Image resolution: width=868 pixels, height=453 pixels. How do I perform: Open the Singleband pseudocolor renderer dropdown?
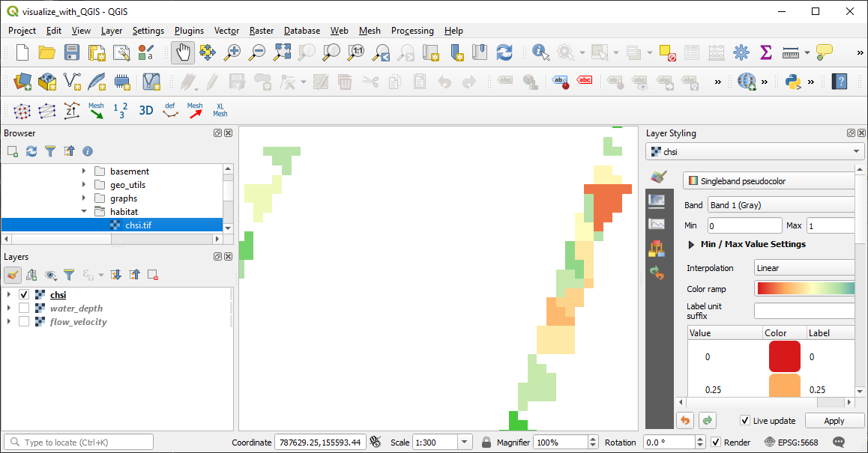pyautogui.click(x=769, y=181)
